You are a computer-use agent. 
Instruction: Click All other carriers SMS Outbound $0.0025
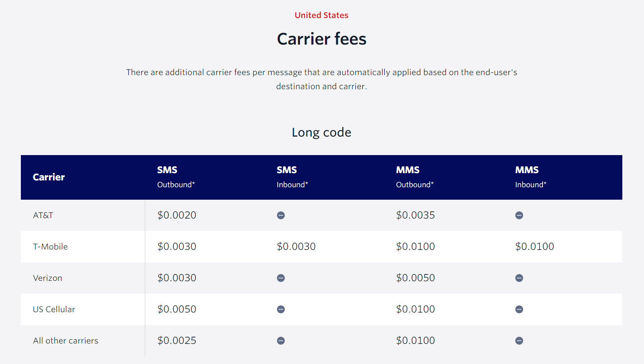177,341
